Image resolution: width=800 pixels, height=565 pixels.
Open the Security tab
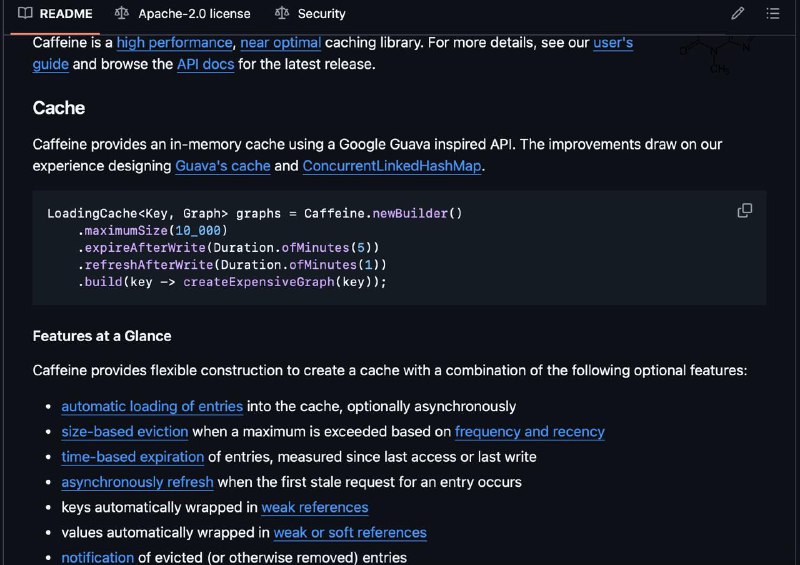pyautogui.click(x=310, y=14)
